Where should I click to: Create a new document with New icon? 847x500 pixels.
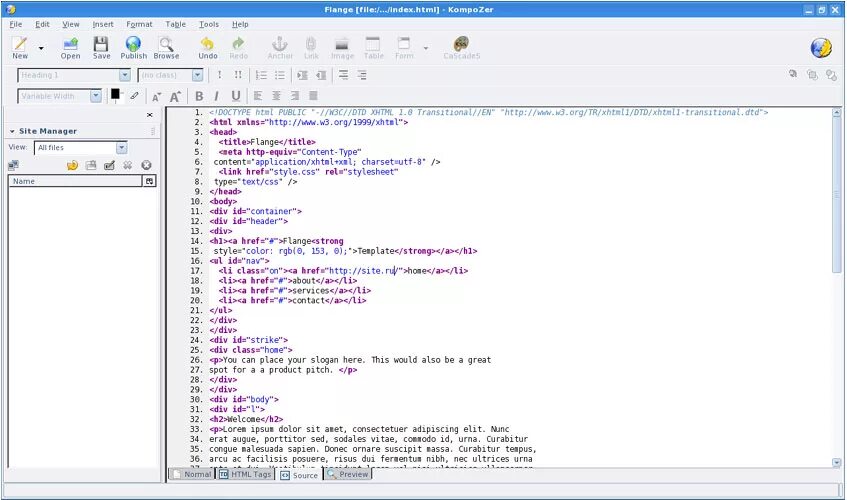tap(20, 48)
